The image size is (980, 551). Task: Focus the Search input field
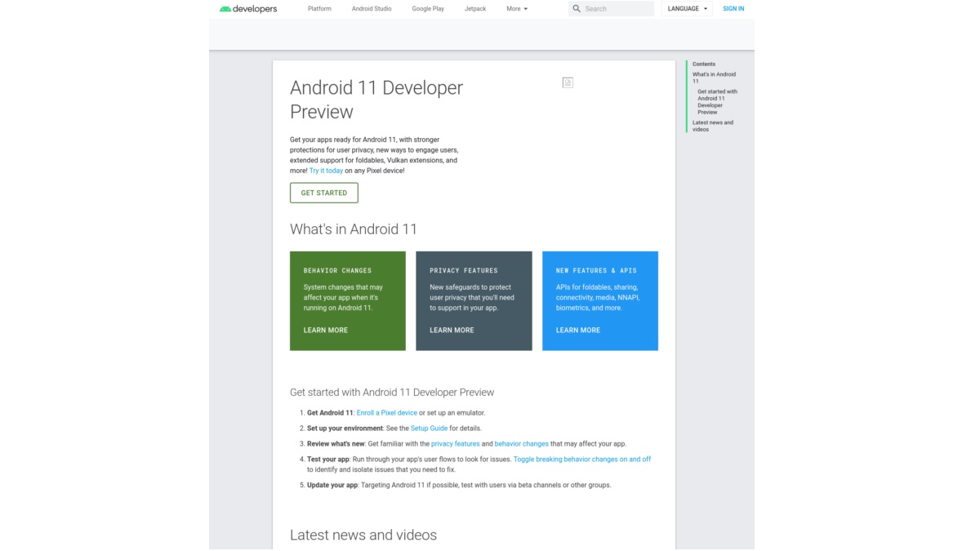[617, 9]
